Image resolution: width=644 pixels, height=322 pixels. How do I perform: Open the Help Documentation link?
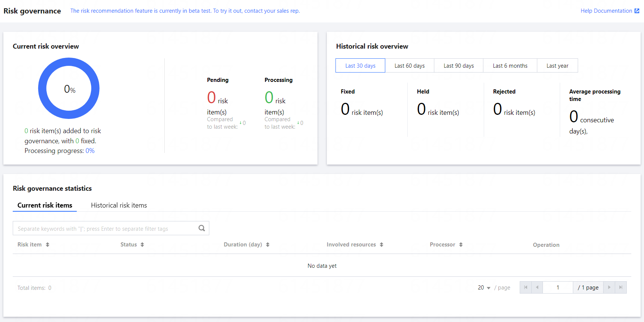coord(606,11)
